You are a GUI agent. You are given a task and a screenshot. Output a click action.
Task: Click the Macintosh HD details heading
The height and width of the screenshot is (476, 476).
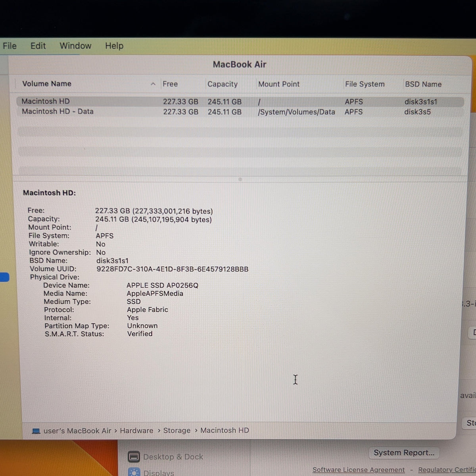click(x=49, y=193)
